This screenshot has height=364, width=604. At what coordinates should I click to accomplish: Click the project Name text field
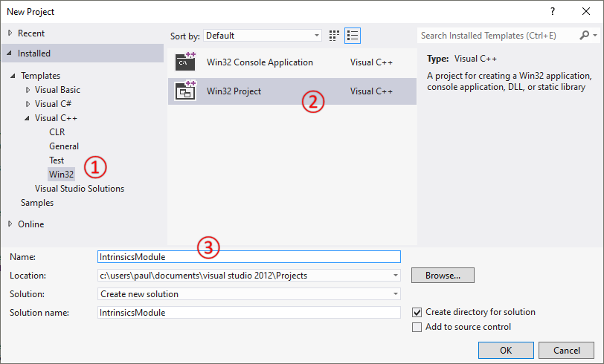tap(249, 256)
